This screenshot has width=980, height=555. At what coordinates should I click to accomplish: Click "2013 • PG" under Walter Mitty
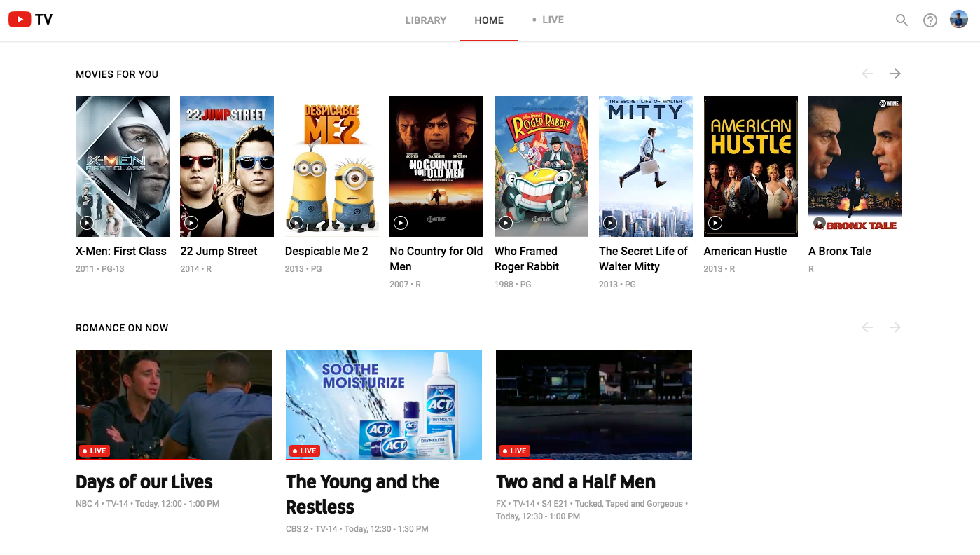(617, 284)
